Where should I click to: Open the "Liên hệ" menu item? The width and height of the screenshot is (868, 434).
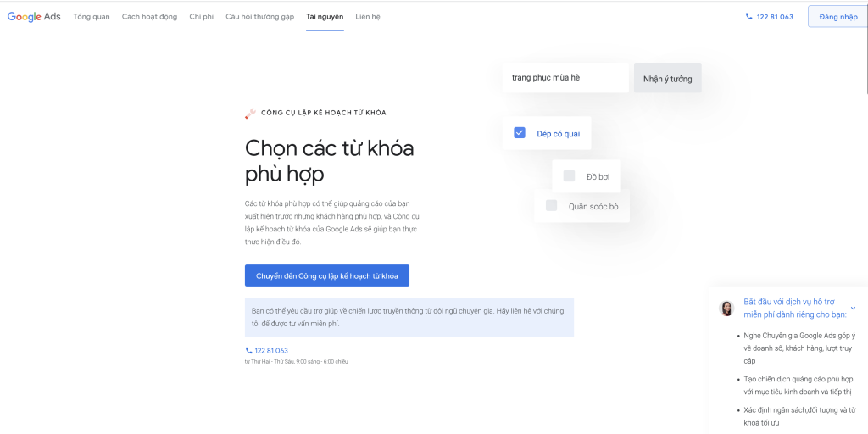(x=368, y=17)
